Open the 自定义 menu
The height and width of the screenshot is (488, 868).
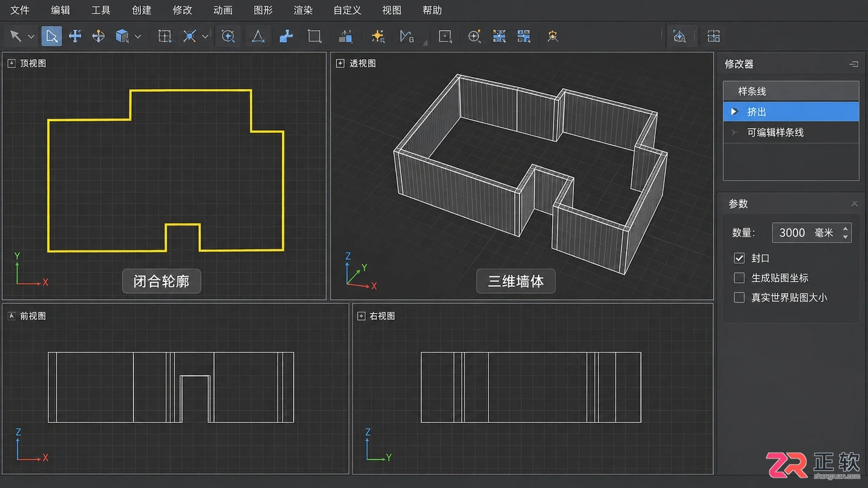347,10
